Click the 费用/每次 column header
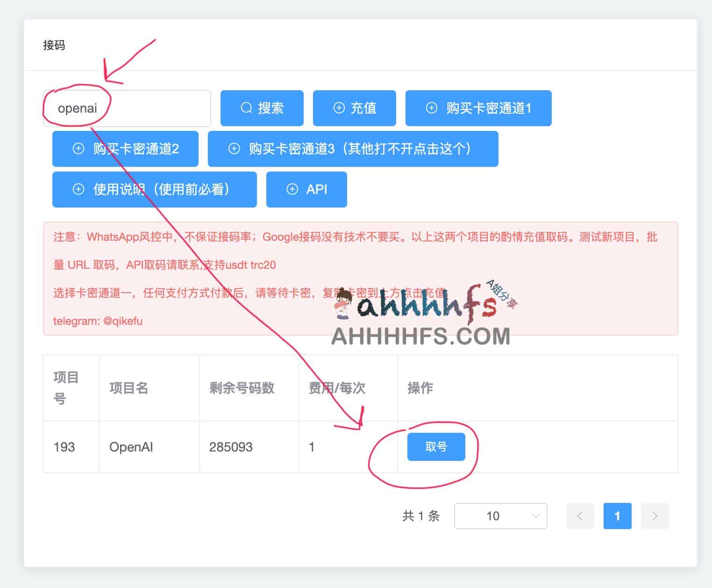 337,388
